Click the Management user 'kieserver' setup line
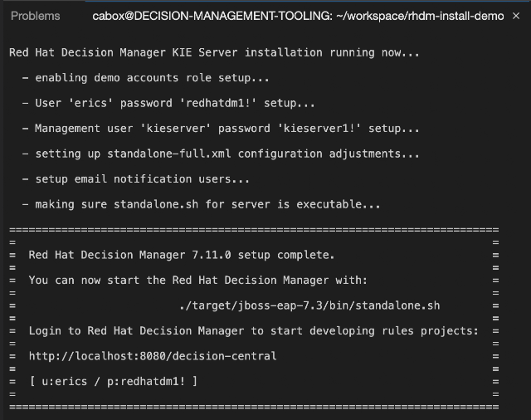 pos(221,129)
